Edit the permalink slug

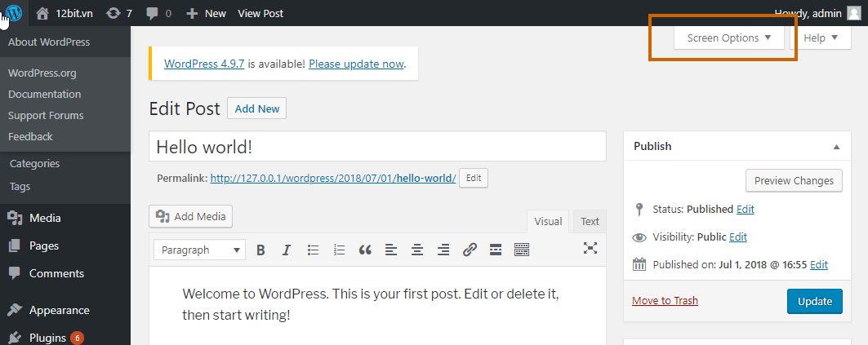click(x=474, y=178)
